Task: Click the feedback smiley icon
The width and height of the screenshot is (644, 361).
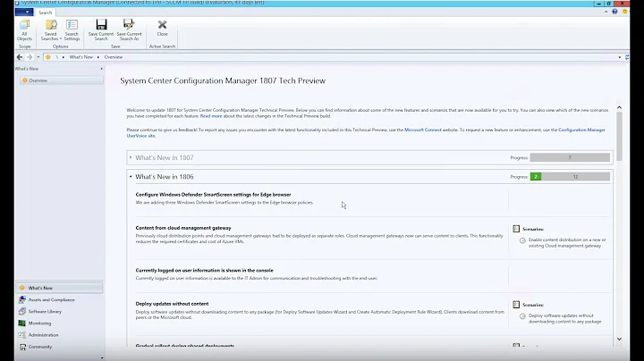Action: tap(624, 12)
